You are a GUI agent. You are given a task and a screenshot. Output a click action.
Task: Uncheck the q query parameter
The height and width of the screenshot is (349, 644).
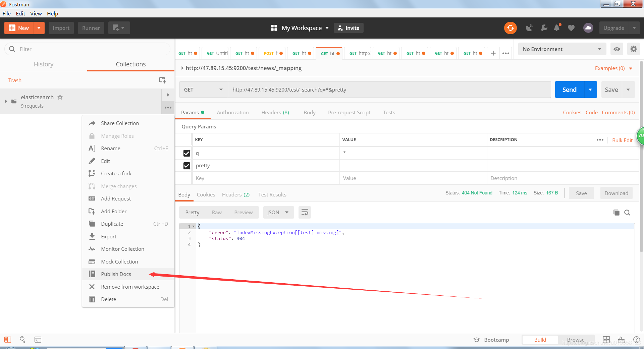tap(187, 153)
